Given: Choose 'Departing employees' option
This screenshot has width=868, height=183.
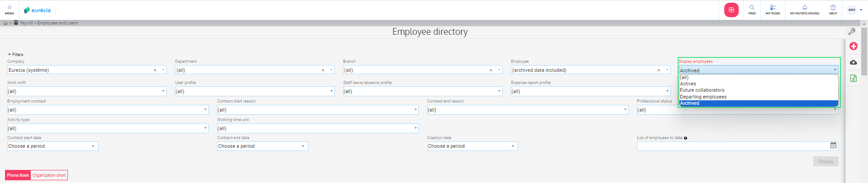Looking at the screenshot, I should point(703,97).
